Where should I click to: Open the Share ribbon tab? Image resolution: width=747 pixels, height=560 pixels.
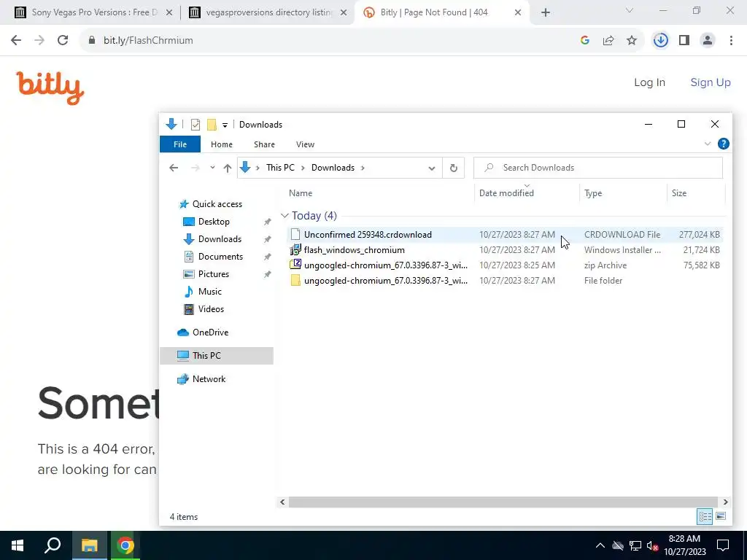(x=264, y=144)
